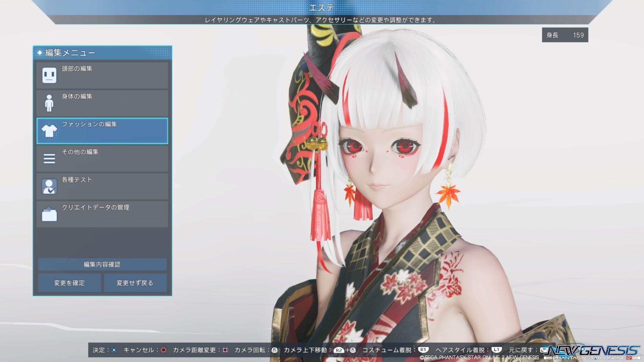Open the 身体の編集 menu entry
This screenshot has width=644, height=362.
click(x=102, y=103)
